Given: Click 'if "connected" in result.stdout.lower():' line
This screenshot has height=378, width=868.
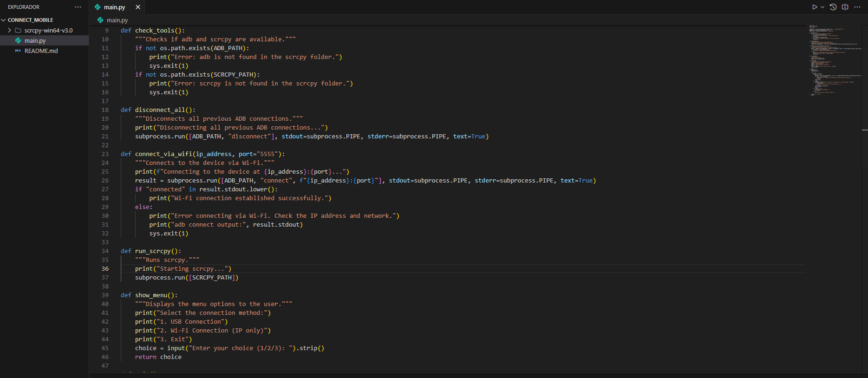Looking at the screenshot, I should click(206, 189).
